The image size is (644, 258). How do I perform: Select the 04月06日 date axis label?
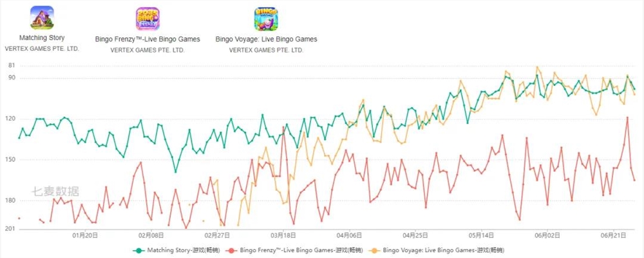tap(350, 236)
